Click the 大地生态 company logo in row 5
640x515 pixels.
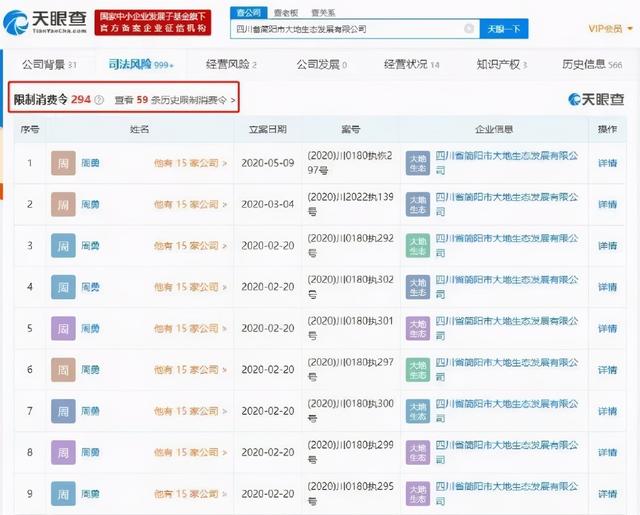[x=418, y=328]
